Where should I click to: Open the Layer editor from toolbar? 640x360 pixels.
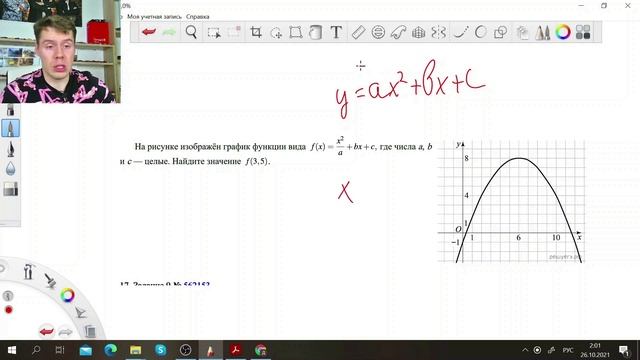[x=522, y=32]
